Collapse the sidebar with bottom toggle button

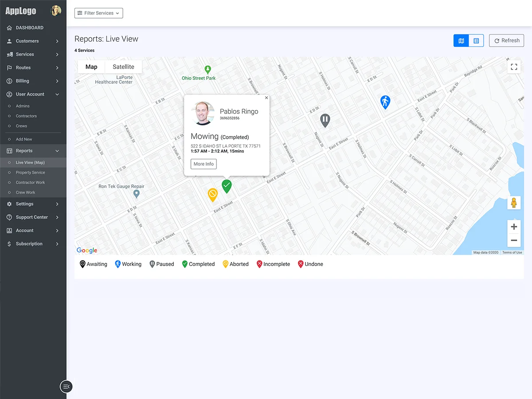coord(66,387)
